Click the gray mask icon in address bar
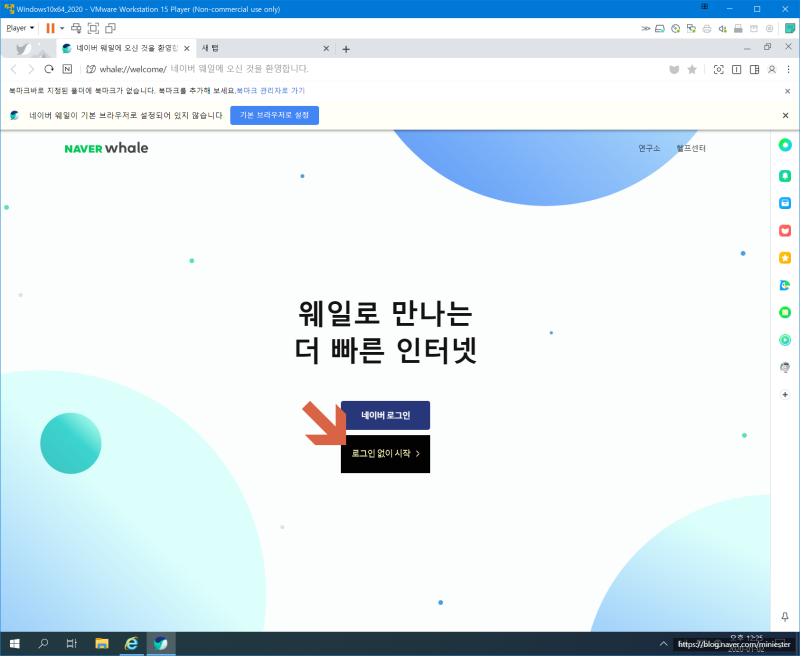 (674, 69)
